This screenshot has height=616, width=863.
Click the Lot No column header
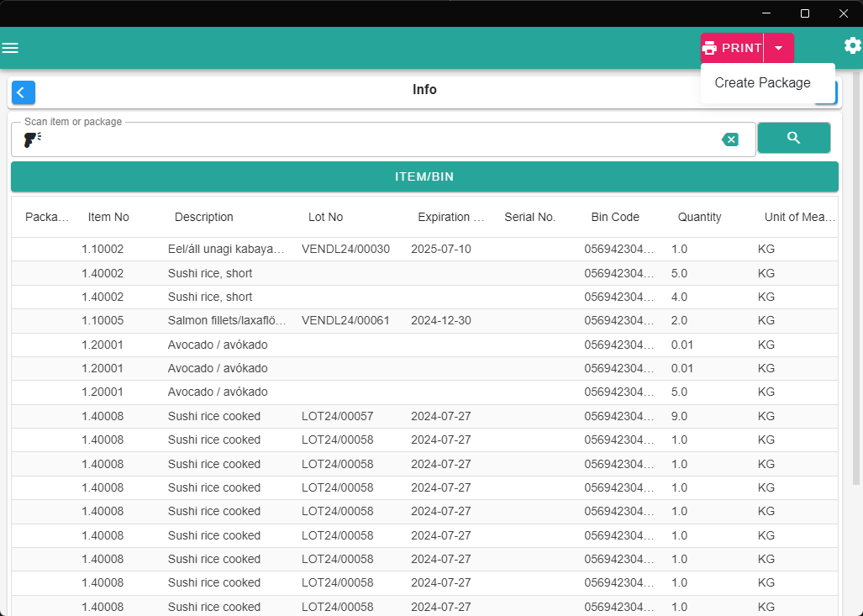[x=325, y=217]
